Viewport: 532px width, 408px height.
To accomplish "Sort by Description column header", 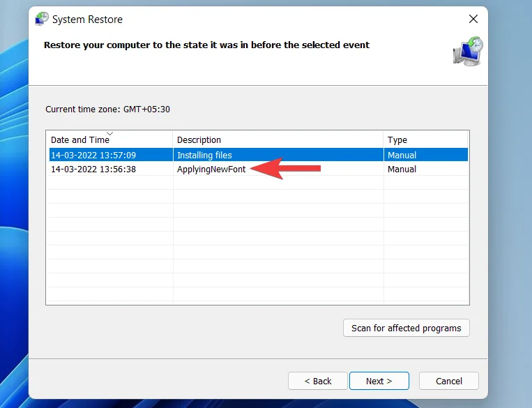I will (x=278, y=139).
